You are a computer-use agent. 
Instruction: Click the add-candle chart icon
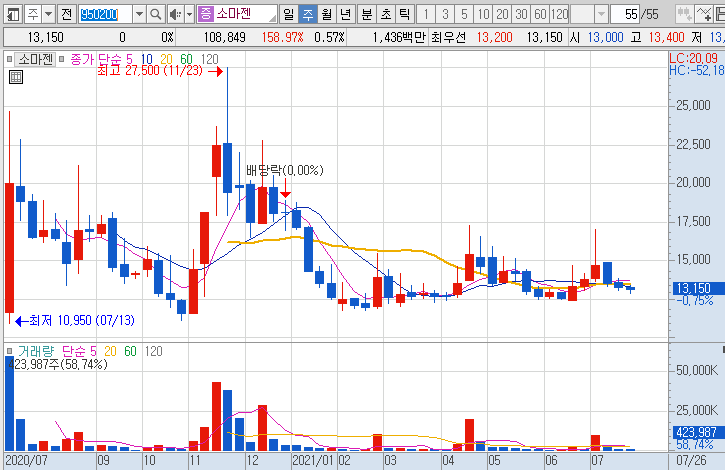[685, 14]
